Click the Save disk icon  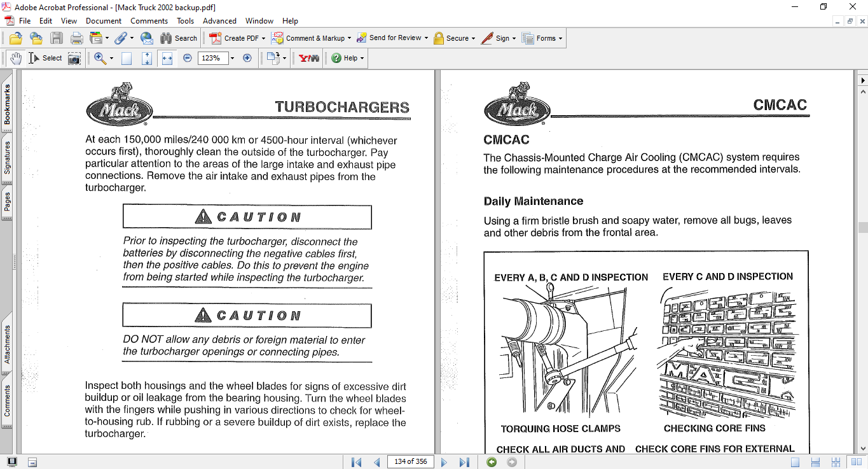57,38
